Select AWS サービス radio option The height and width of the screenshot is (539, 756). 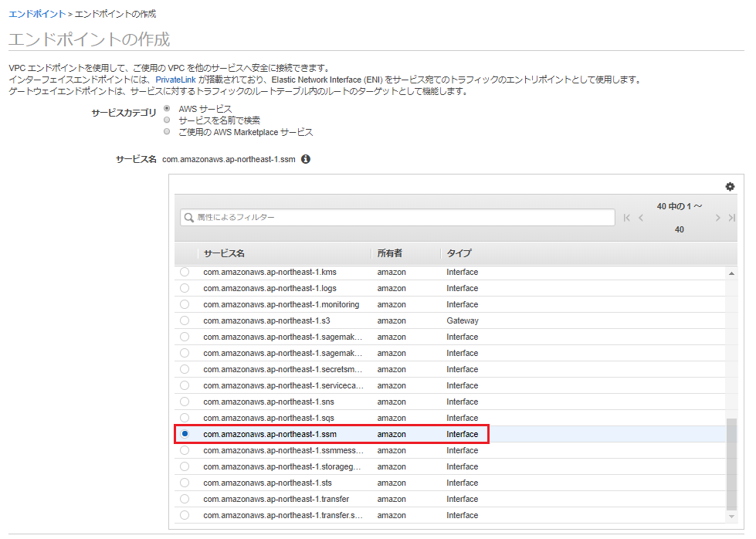pos(167,108)
